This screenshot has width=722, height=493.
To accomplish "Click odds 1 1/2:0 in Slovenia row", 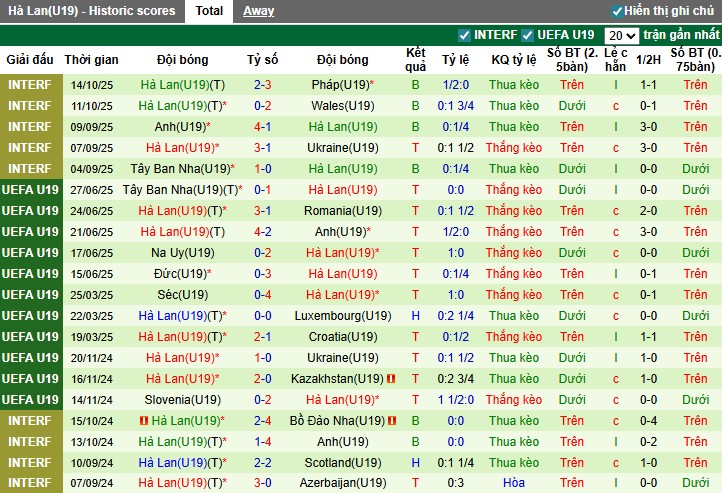I will (455, 400).
